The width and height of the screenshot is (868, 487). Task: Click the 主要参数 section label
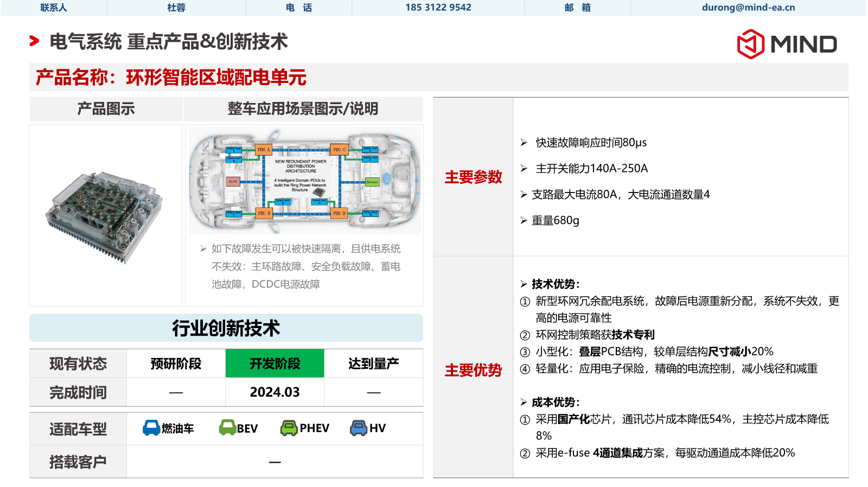click(473, 177)
